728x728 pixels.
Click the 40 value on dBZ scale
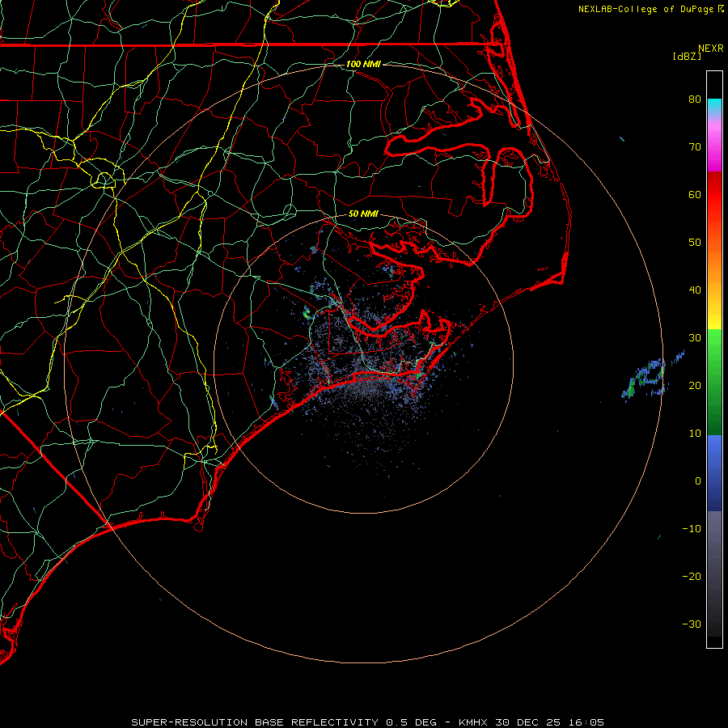695,290
